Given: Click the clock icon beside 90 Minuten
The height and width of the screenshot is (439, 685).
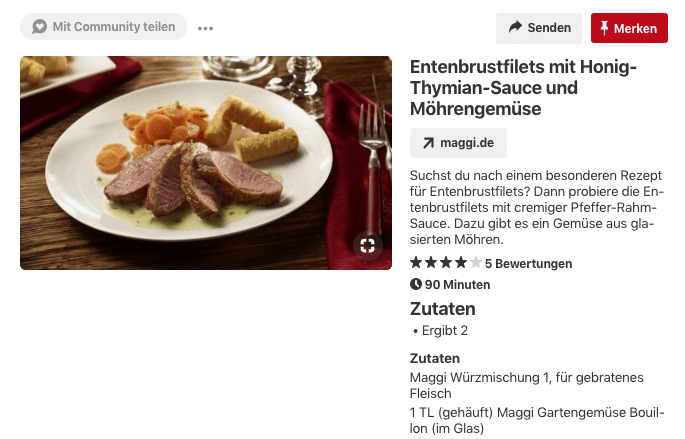Looking at the screenshot, I should pos(416,285).
